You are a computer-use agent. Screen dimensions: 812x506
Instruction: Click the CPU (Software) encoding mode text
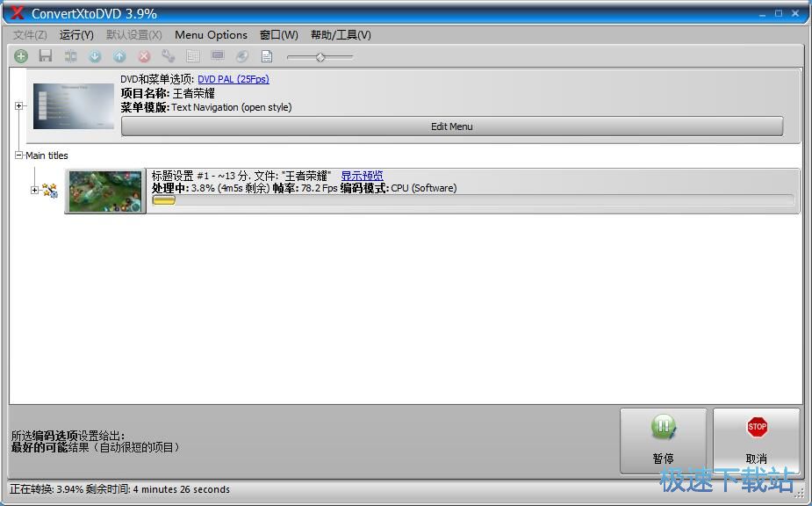424,188
